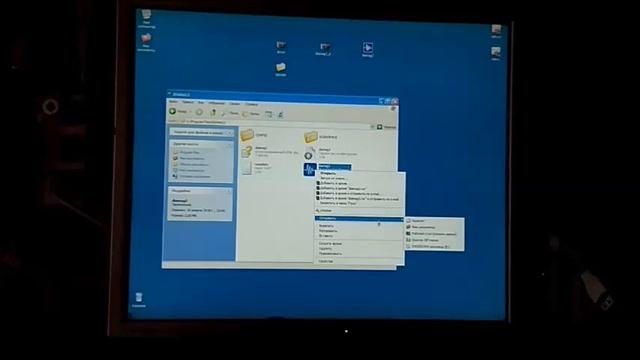Open the Edit menu in Explorer
This screenshot has width=640, height=360.
(x=188, y=102)
